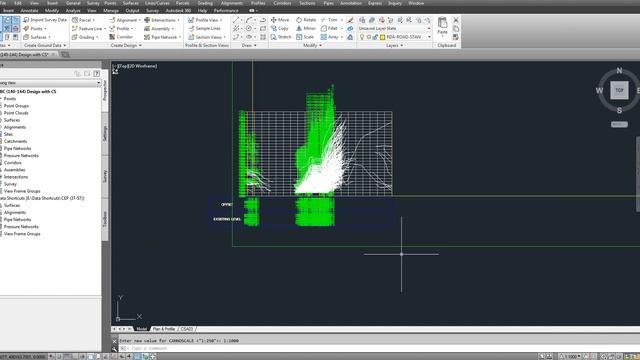Pick the Rotate tool

pyautogui.click(x=306, y=20)
